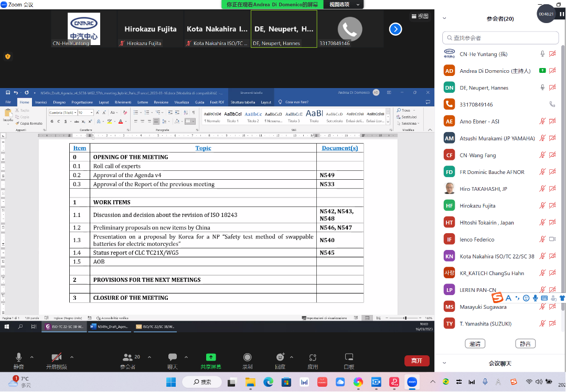Screen dimensions: 566x392
Task: Click next arrow in video gallery strip
Action: (x=396, y=29)
